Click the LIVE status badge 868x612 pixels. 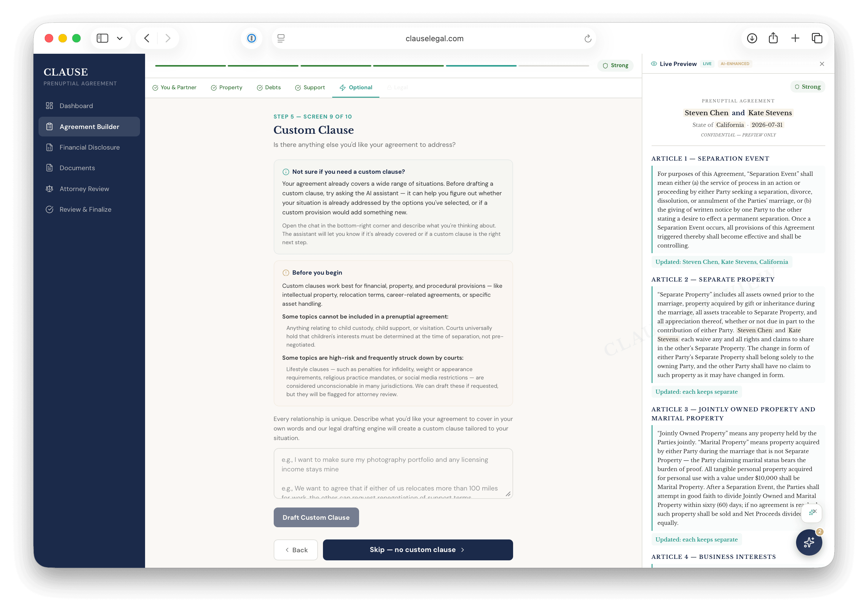[707, 64]
